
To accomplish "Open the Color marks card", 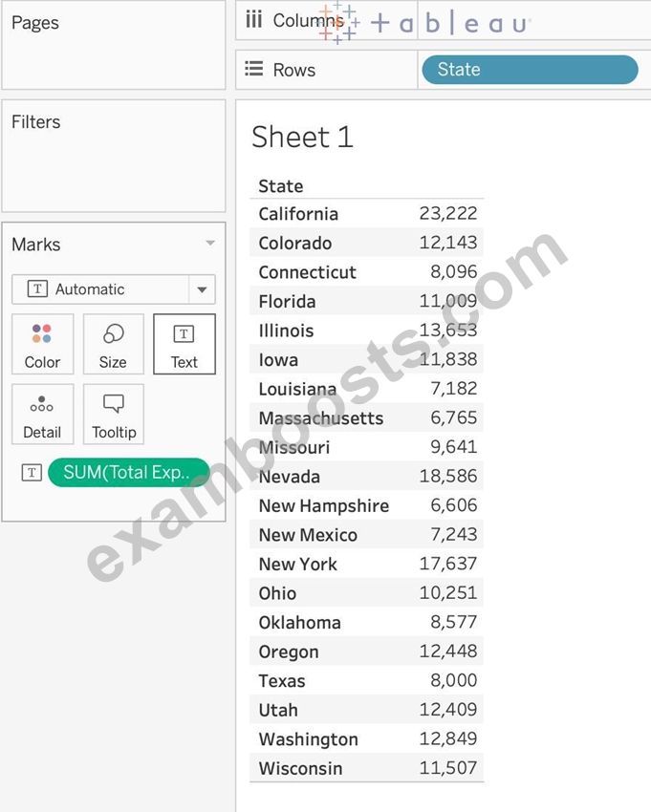I will [x=42, y=344].
